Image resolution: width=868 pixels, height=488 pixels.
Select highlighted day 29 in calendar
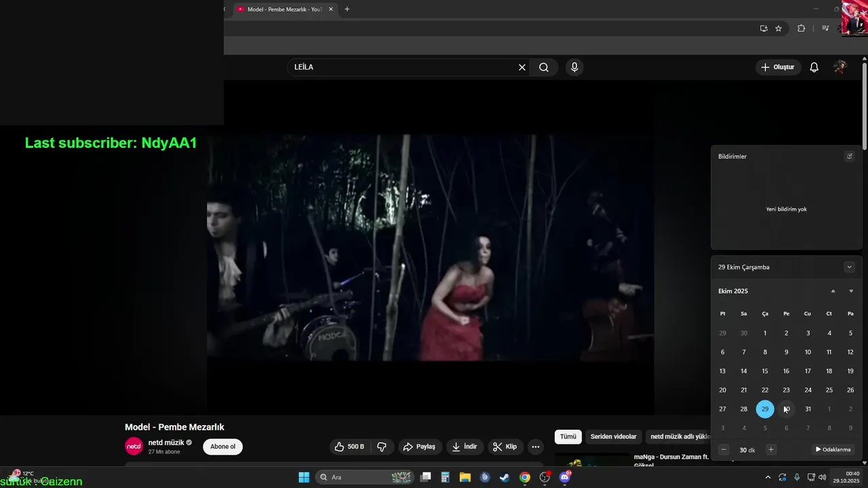765,409
